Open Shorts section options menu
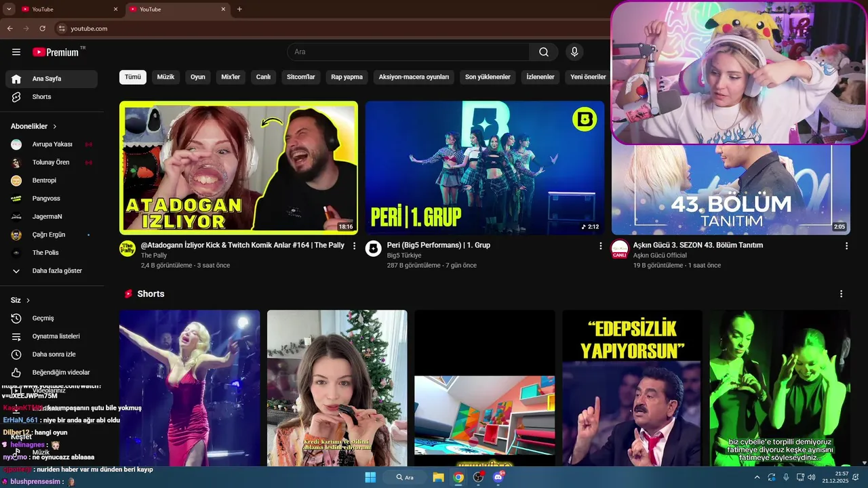 pos(841,294)
